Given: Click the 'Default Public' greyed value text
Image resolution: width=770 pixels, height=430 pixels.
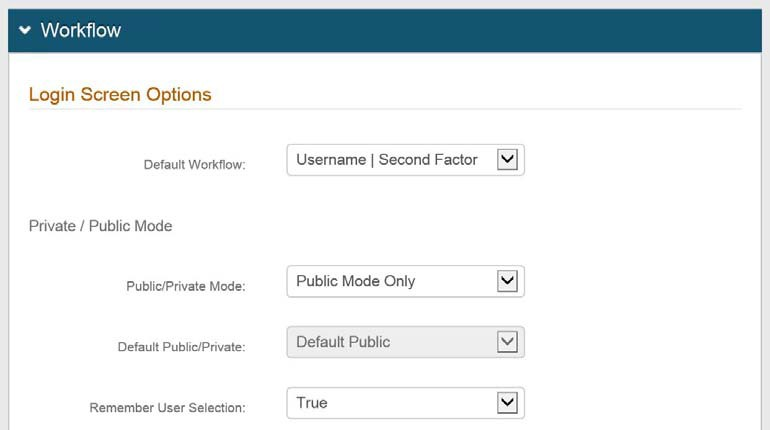Looking at the screenshot, I should 343,342.
